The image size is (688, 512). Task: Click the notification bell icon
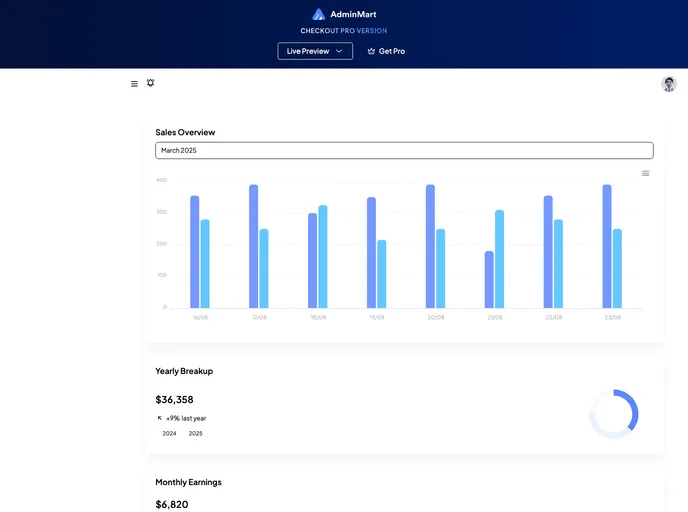[x=151, y=83]
